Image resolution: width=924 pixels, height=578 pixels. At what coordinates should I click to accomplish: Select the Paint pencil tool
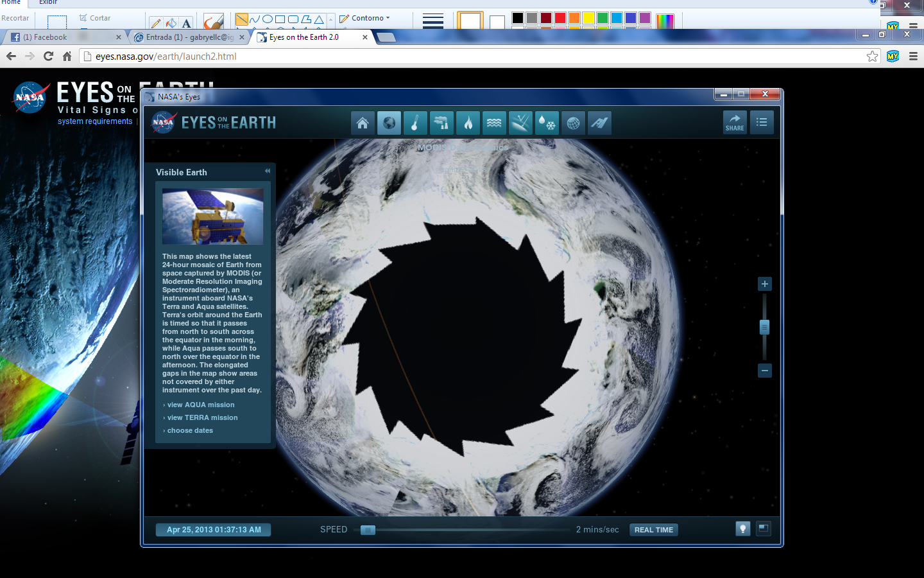coord(155,23)
